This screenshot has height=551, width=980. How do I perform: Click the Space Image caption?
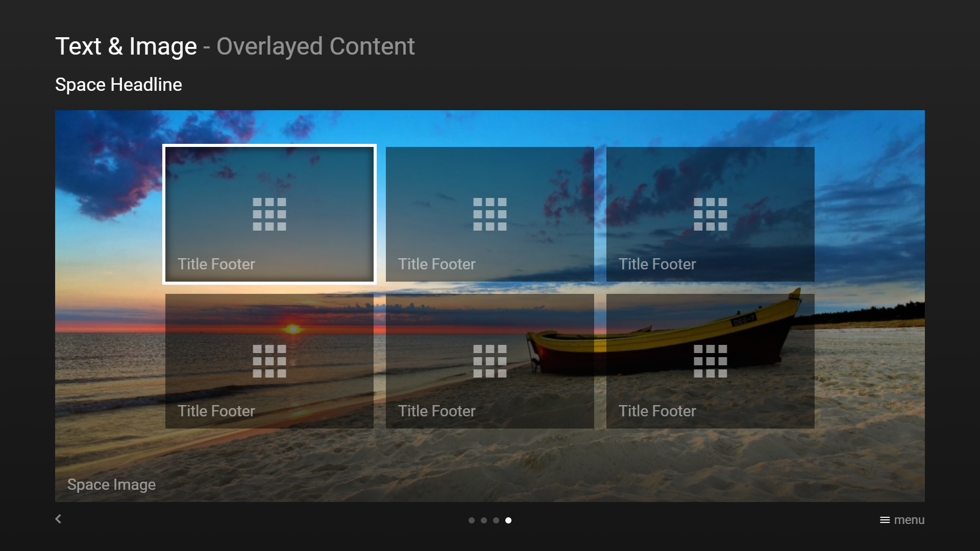pos(111,485)
